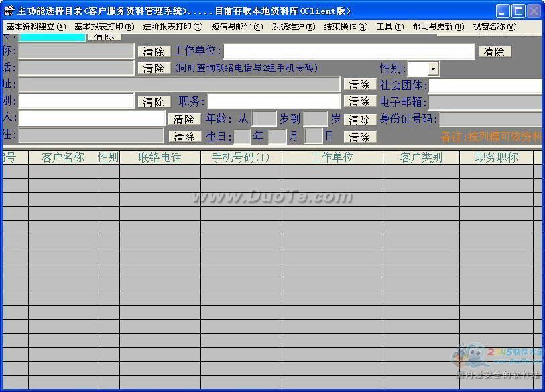The width and height of the screenshot is (545, 392).
Task: Open the 帮助与更新 menu
Action: [x=438, y=27]
